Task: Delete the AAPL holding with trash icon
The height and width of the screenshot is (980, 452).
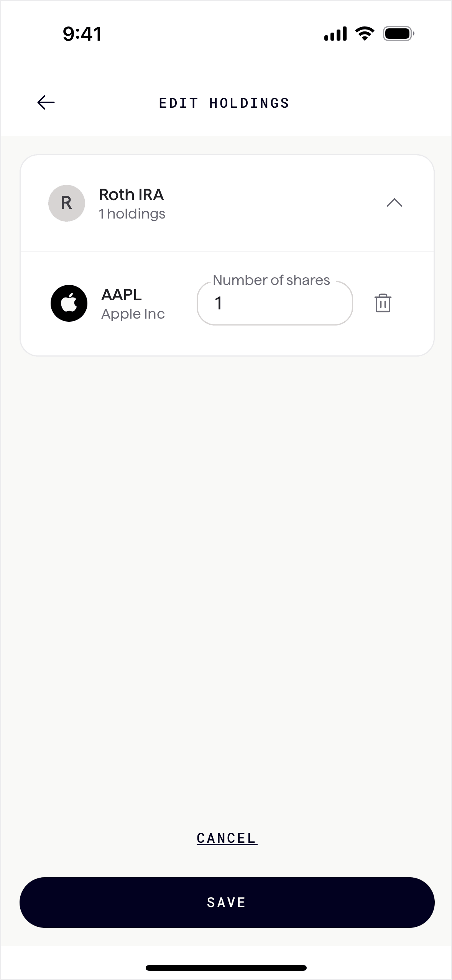Action: 383,303
